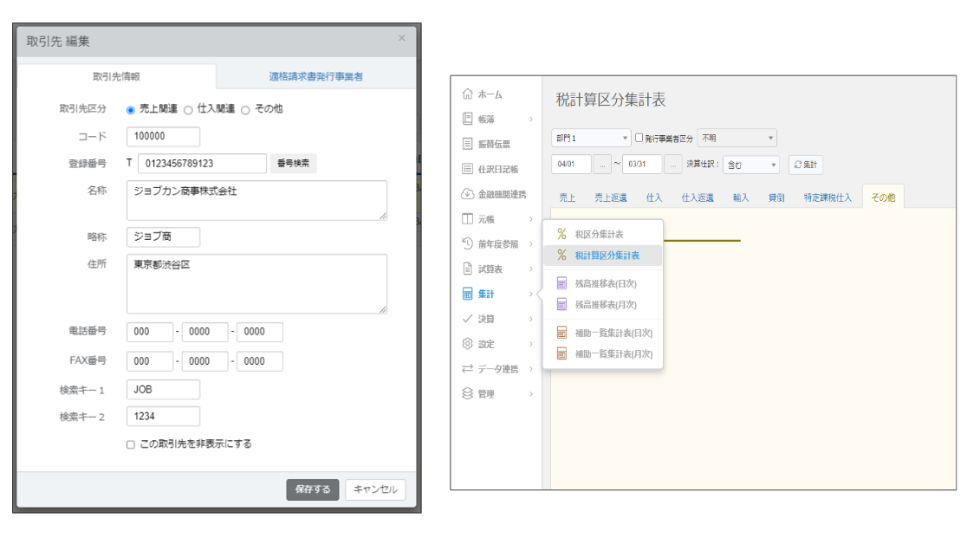Click the calculator icon beside 残高推移表(日次)
The height and width of the screenshot is (544, 980).
pyautogui.click(x=561, y=283)
